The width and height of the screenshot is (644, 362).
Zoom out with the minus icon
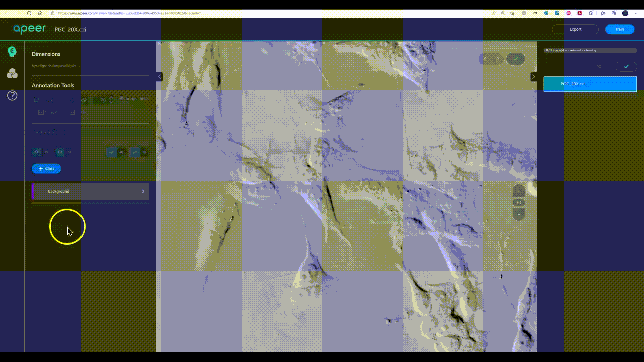pos(518,214)
